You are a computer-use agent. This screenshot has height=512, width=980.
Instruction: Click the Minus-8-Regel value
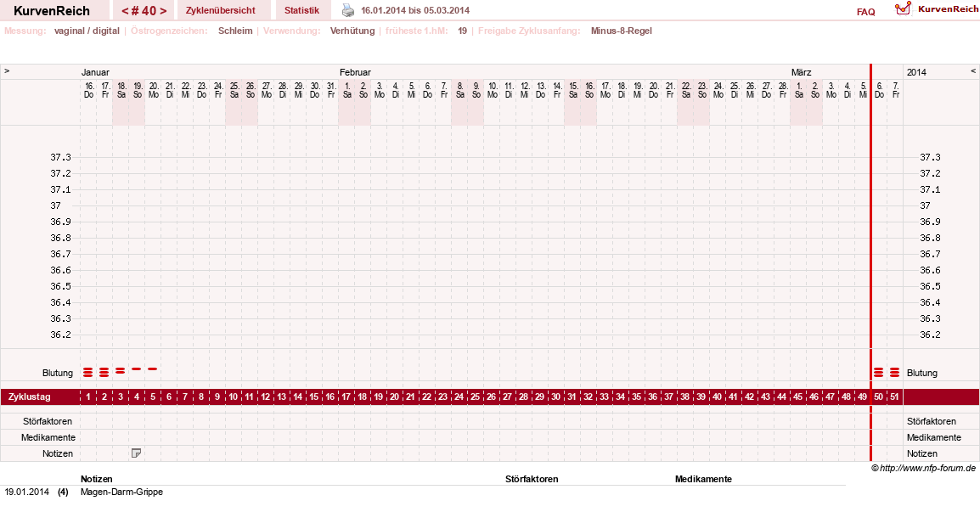click(622, 31)
